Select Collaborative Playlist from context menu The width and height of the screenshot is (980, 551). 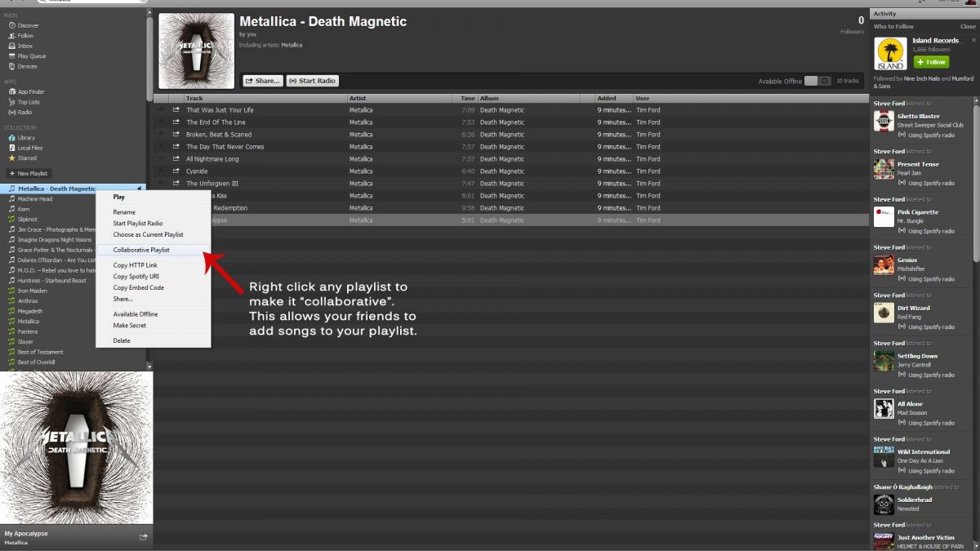click(x=141, y=250)
